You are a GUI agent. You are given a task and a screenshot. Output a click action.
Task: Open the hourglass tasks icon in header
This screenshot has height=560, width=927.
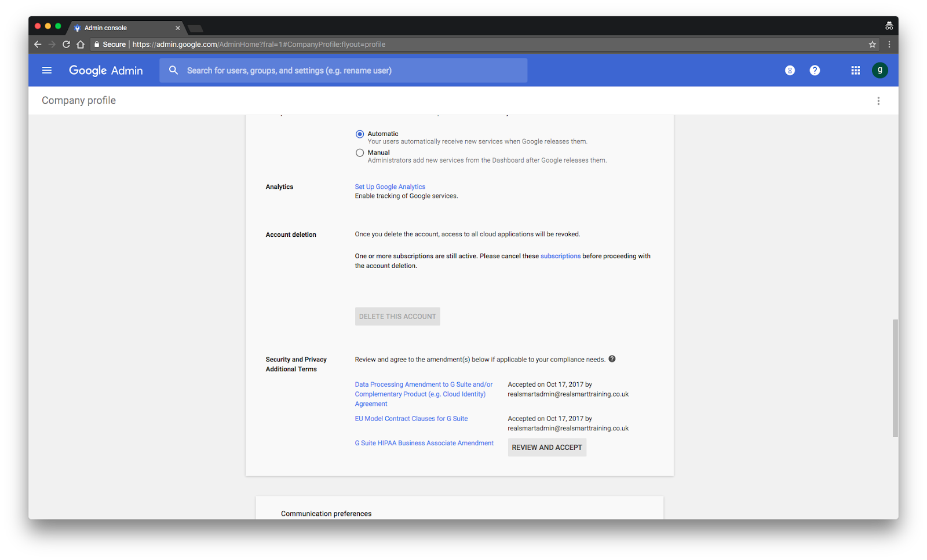tap(790, 71)
